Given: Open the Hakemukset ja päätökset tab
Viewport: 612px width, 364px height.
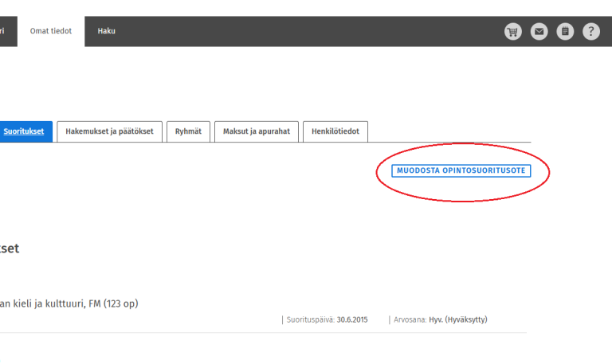Looking at the screenshot, I should pyautogui.click(x=109, y=131).
